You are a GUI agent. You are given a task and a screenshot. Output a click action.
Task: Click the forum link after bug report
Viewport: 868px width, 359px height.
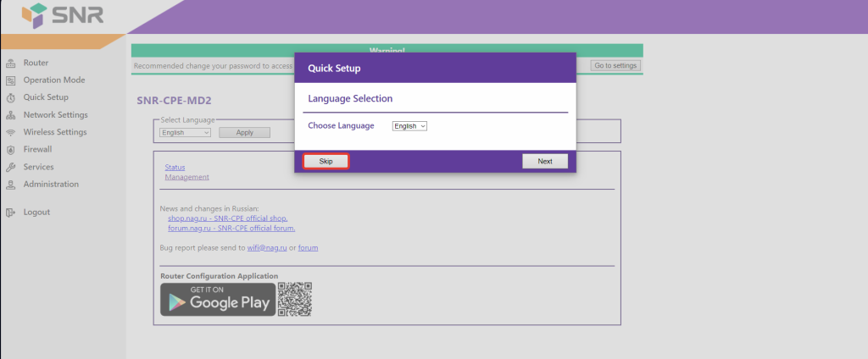click(309, 248)
